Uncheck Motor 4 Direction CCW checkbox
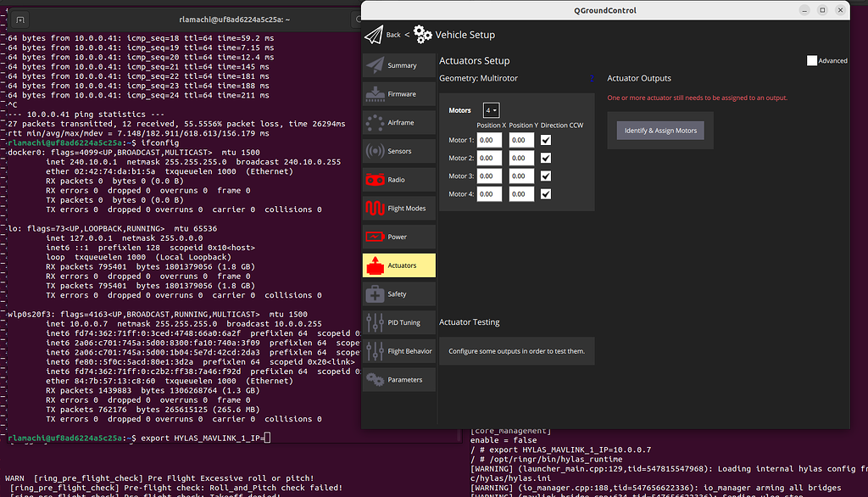868x497 pixels. (x=546, y=194)
